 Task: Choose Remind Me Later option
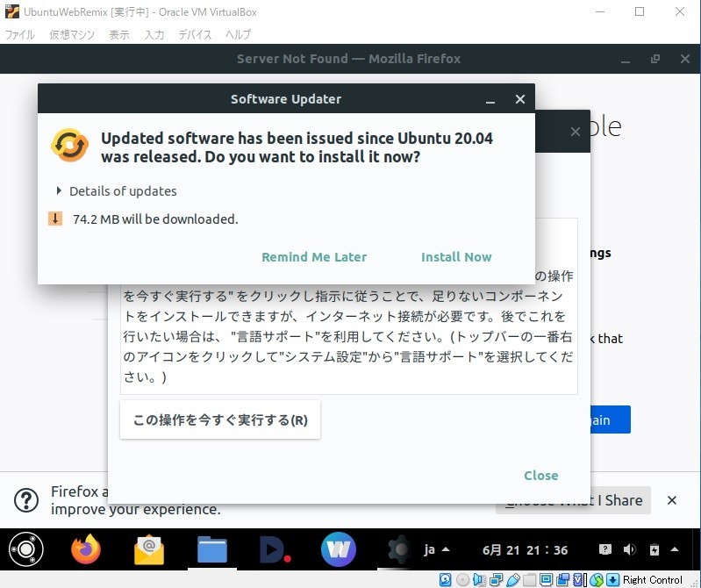pos(314,257)
